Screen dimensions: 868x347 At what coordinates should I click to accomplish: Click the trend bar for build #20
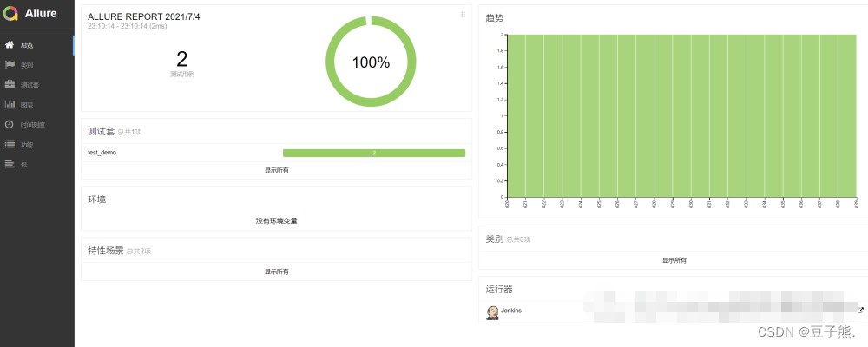coord(516,115)
